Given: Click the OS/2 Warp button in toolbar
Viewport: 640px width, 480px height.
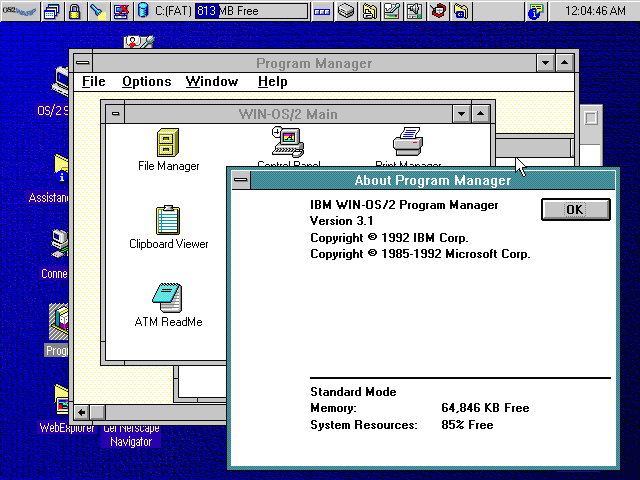Looking at the screenshot, I should tap(19, 12).
